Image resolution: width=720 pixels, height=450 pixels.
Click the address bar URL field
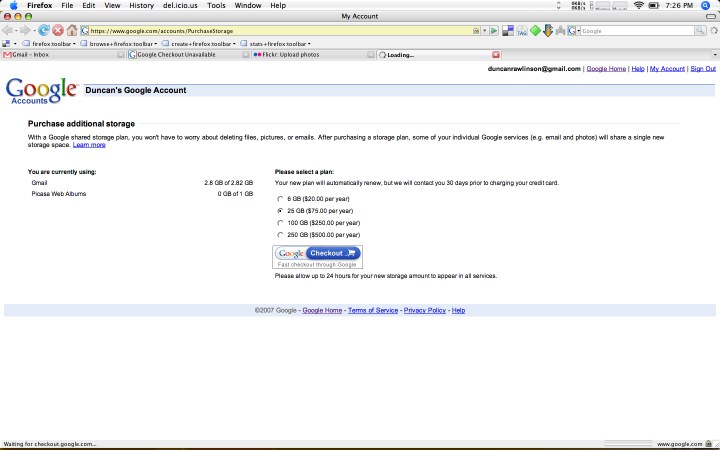point(280,31)
